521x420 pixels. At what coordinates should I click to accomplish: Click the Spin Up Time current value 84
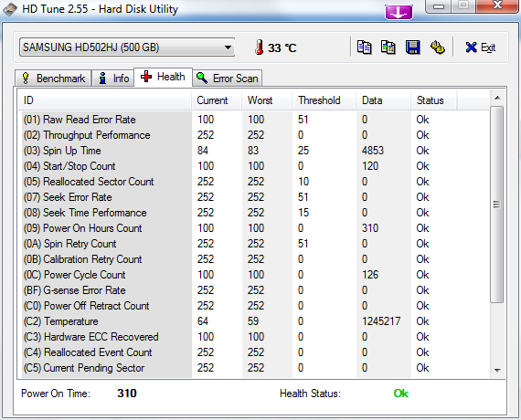pyautogui.click(x=203, y=151)
